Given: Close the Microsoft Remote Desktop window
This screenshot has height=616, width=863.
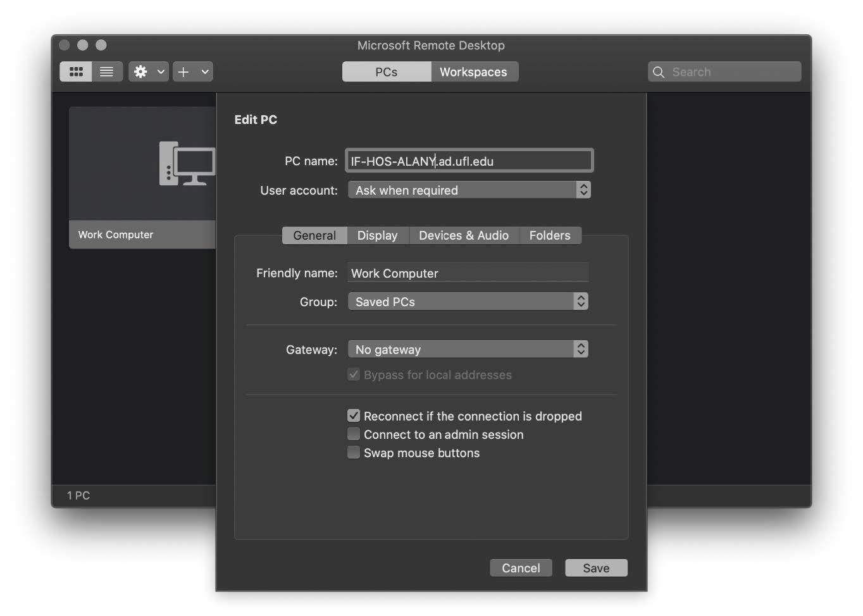Looking at the screenshot, I should point(65,45).
